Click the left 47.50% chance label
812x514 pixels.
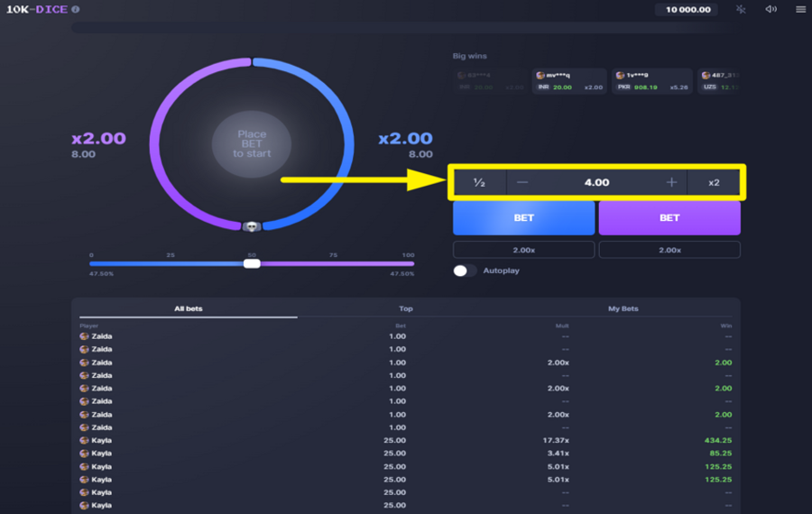pyautogui.click(x=101, y=273)
